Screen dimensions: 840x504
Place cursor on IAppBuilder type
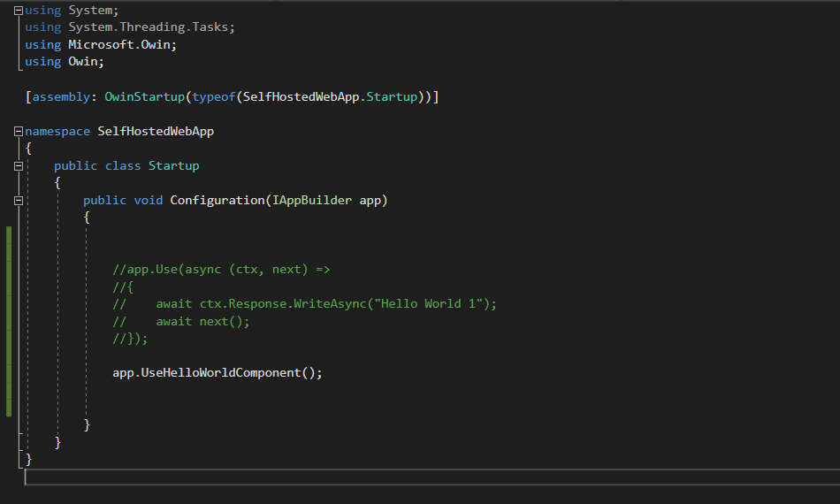coord(311,201)
